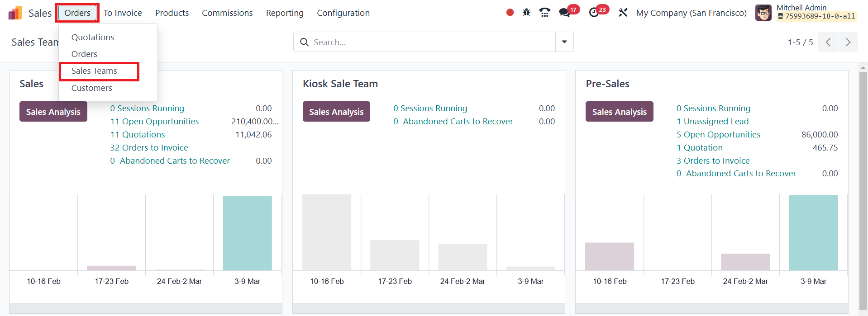Click the teal 3-9 Mar bar in Pre-Sales

click(x=813, y=233)
